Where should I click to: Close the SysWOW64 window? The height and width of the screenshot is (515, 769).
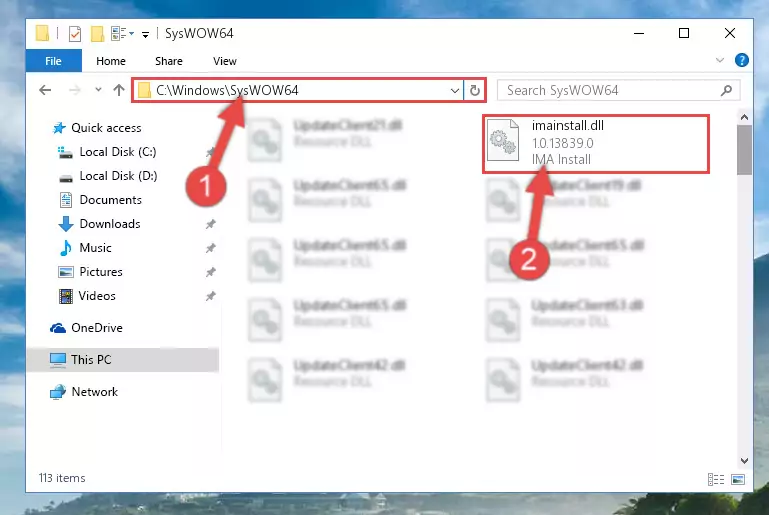pyautogui.click(x=730, y=33)
